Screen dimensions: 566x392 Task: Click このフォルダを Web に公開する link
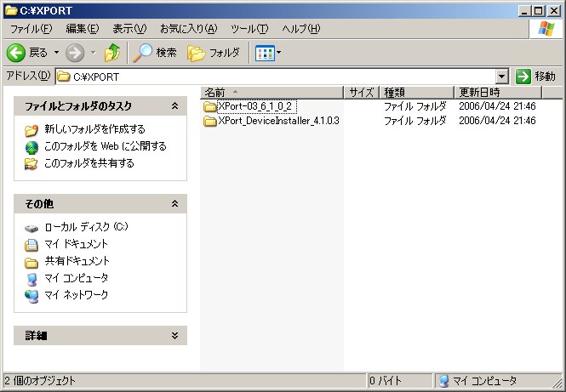(x=106, y=146)
